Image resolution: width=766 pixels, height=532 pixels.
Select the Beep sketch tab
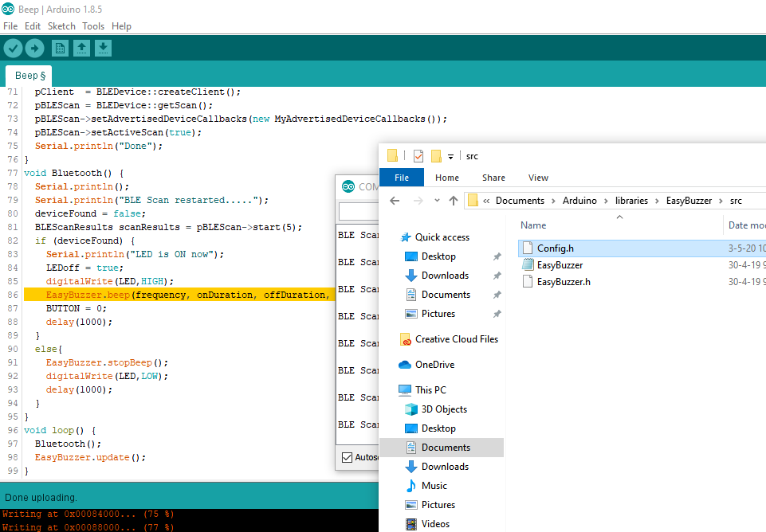click(x=29, y=76)
